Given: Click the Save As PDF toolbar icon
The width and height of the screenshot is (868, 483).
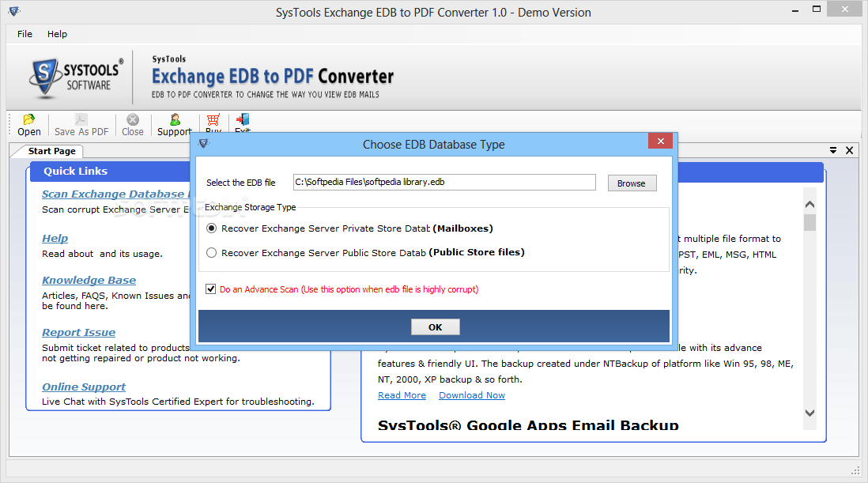Looking at the screenshot, I should (x=81, y=125).
